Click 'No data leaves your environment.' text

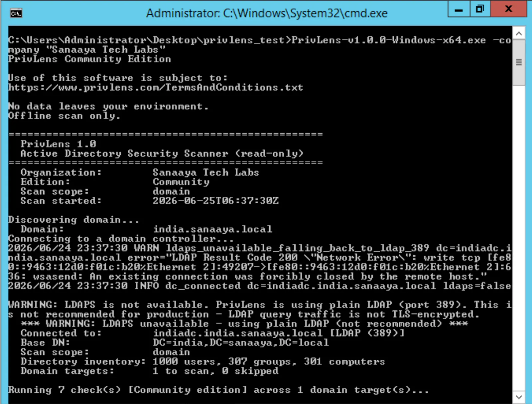point(108,106)
